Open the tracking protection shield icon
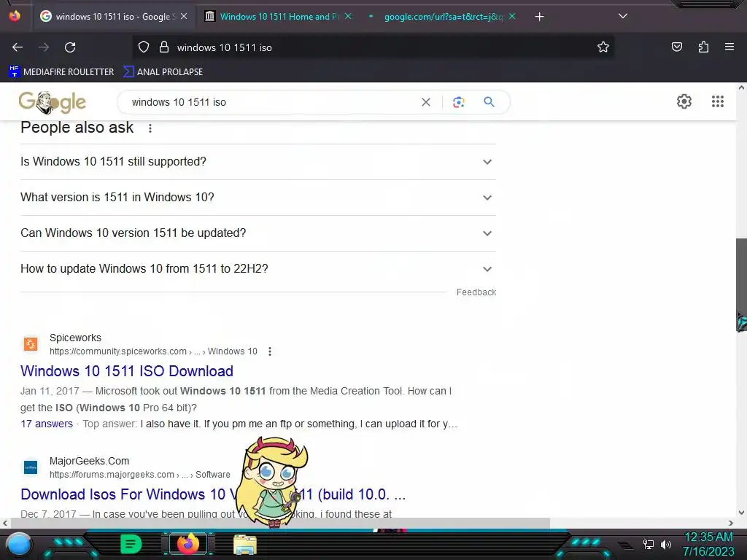 (x=144, y=47)
